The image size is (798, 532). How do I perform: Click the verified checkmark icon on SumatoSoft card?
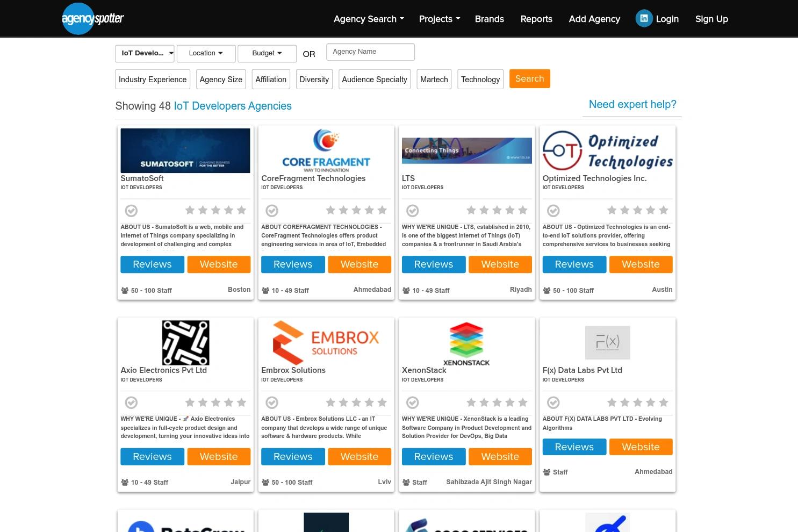coord(131,211)
